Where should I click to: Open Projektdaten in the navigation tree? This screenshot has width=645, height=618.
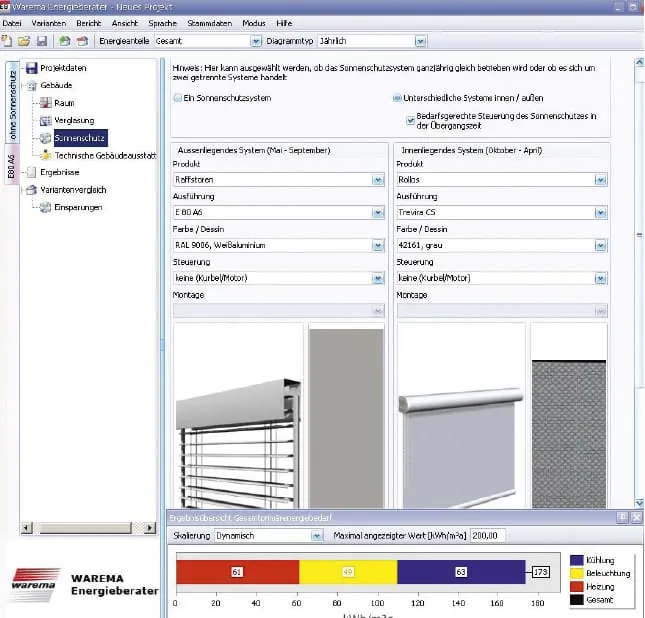[62, 68]
